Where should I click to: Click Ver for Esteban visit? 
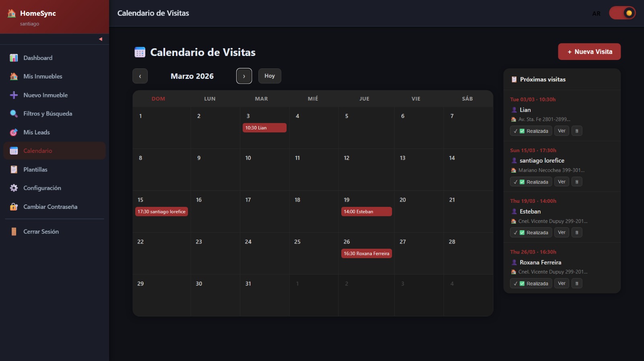[x=561, y=233]
